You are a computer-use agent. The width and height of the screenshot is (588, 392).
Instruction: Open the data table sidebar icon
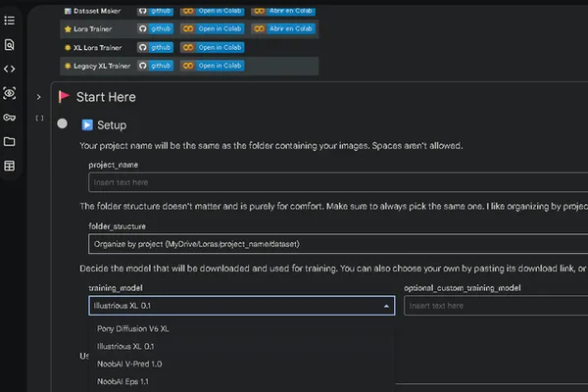[10, 166]
